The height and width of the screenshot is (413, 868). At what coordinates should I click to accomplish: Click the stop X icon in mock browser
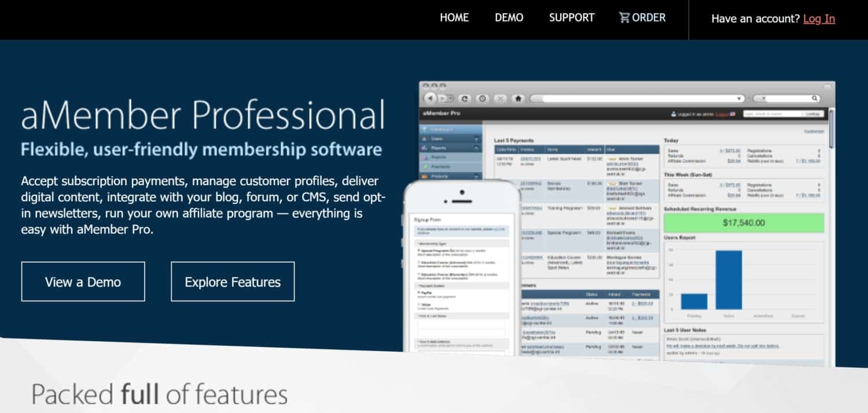point(501,98)
